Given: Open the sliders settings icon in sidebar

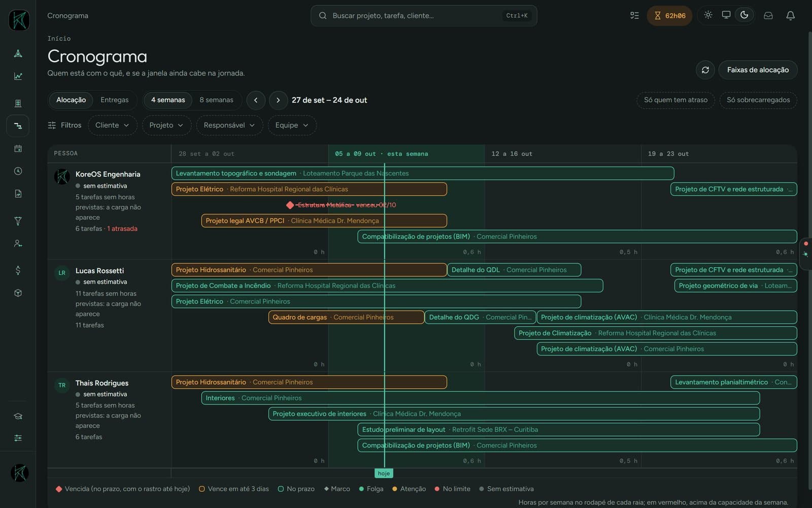Looking at the screenshot, I should (x=18, y=438).
